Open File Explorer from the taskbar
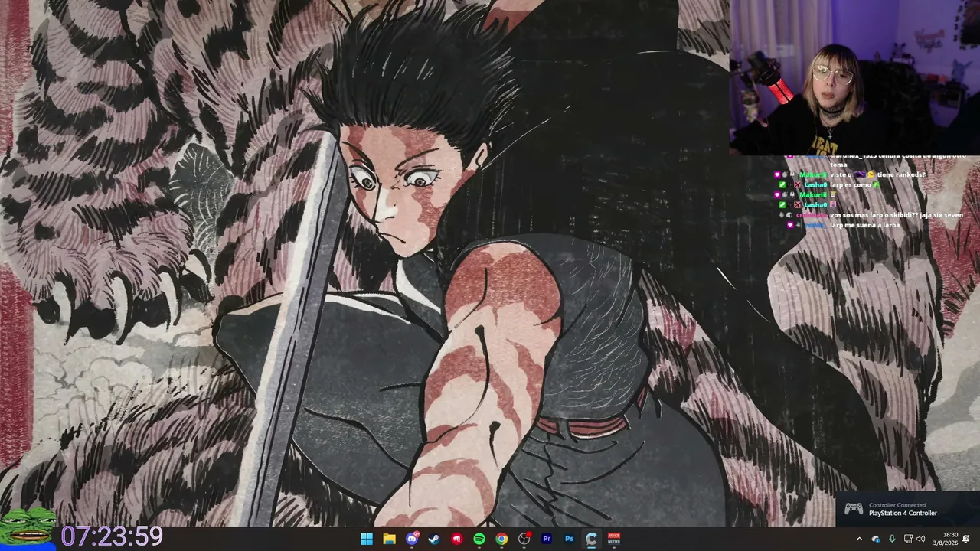Viewport: 980px width, 551px height. pyautogui.click(x=389, y=539)
